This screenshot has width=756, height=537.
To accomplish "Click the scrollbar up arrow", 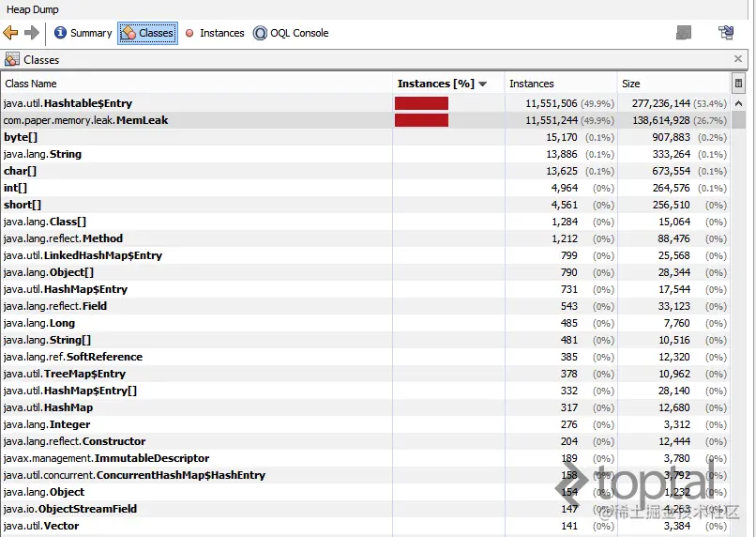I will coord(738,102).
